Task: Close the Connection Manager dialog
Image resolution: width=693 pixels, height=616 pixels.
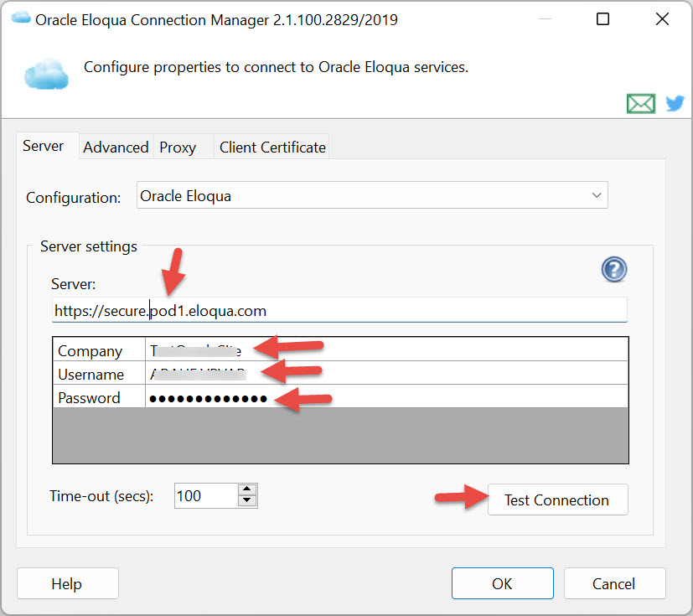Action: coord(662,19)
